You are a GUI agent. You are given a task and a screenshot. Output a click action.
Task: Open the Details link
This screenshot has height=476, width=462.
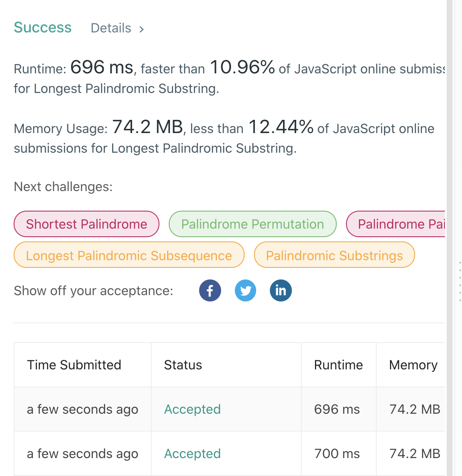tap(111, 28)
